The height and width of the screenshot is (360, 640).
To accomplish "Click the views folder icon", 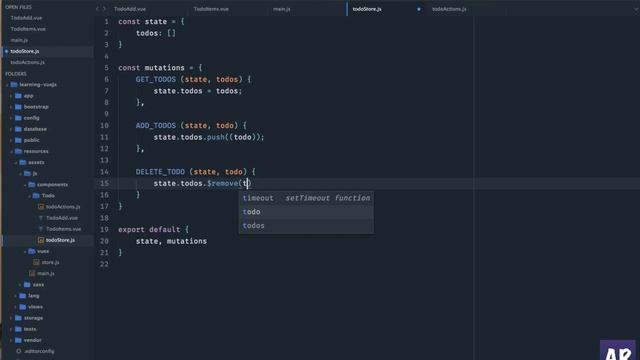I will pyautogui.click(x=23, y=307).
